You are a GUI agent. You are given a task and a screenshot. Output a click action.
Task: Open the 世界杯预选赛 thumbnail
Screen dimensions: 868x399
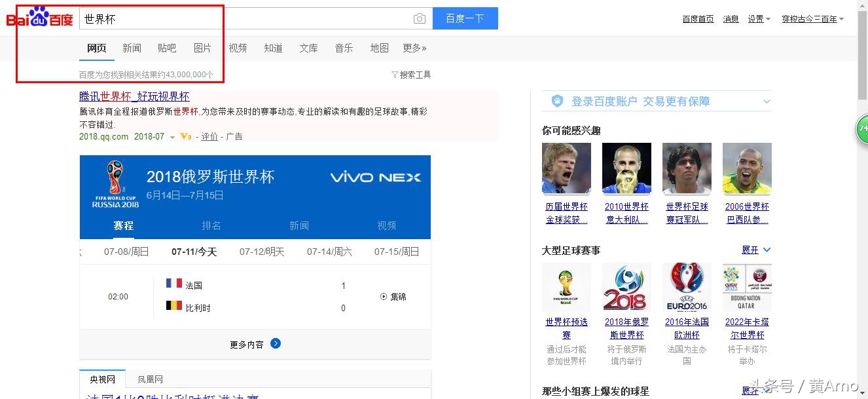[566, 288]
